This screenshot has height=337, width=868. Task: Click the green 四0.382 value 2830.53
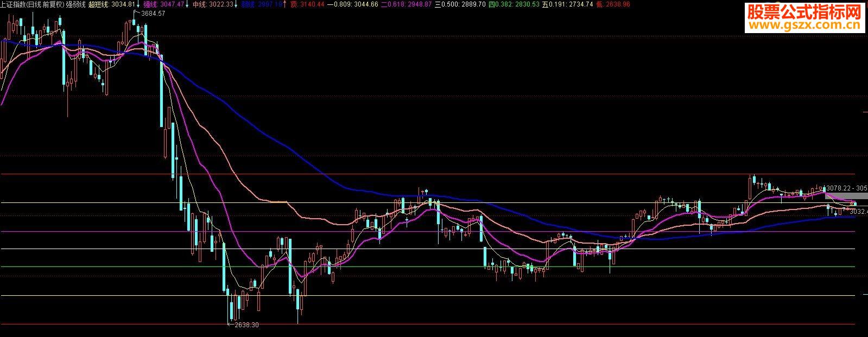(527, 4)
